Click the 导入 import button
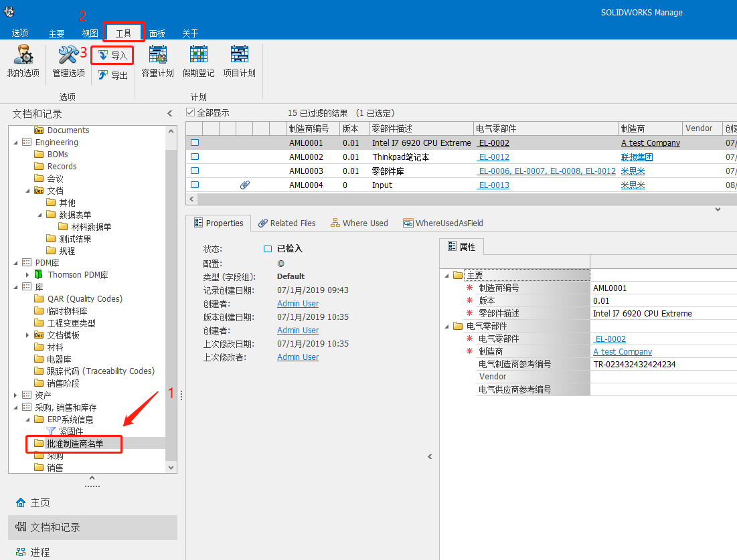 [x=113, y=56]
